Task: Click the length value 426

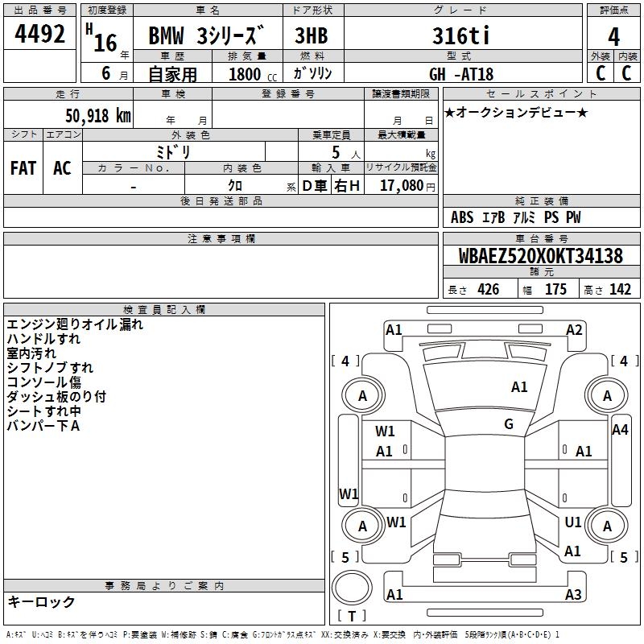Action: [x=489, y=289]
